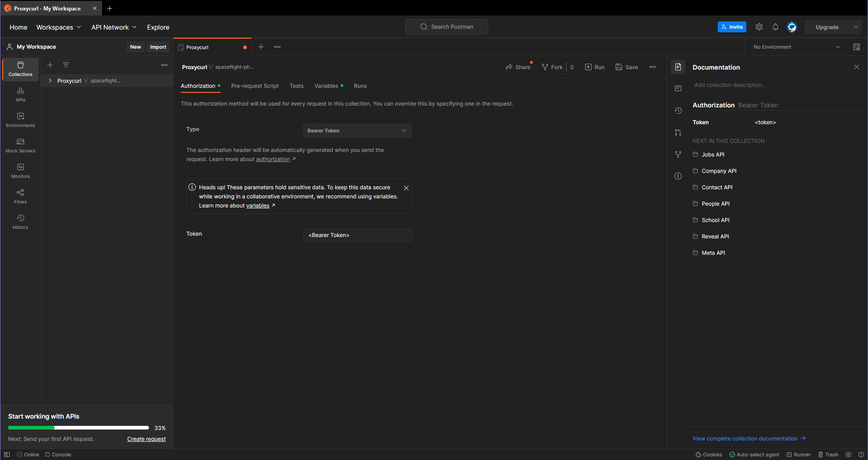Click the Bearer Token input field

coord(357,235)
